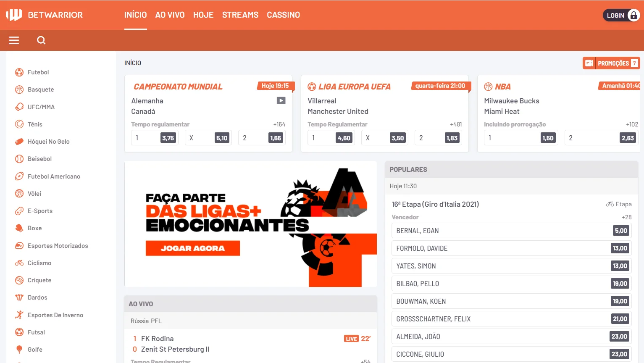Click the Tênis sport icon

[19, 124]
